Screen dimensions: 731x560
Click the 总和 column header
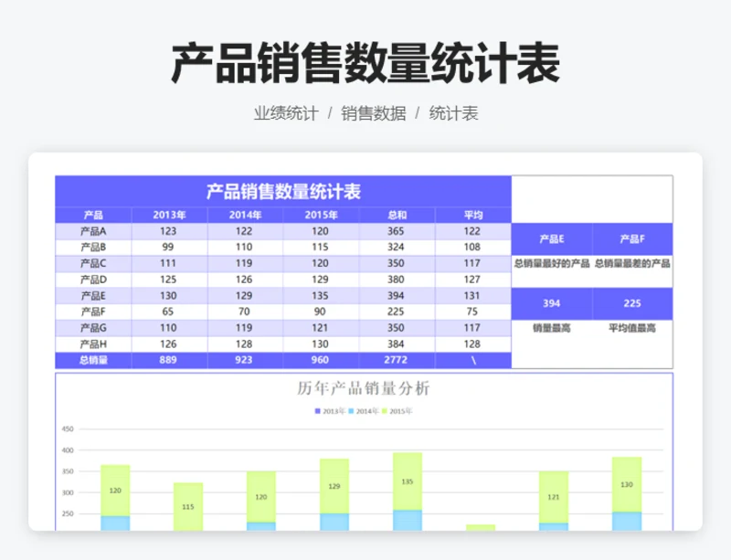point(397,215)
